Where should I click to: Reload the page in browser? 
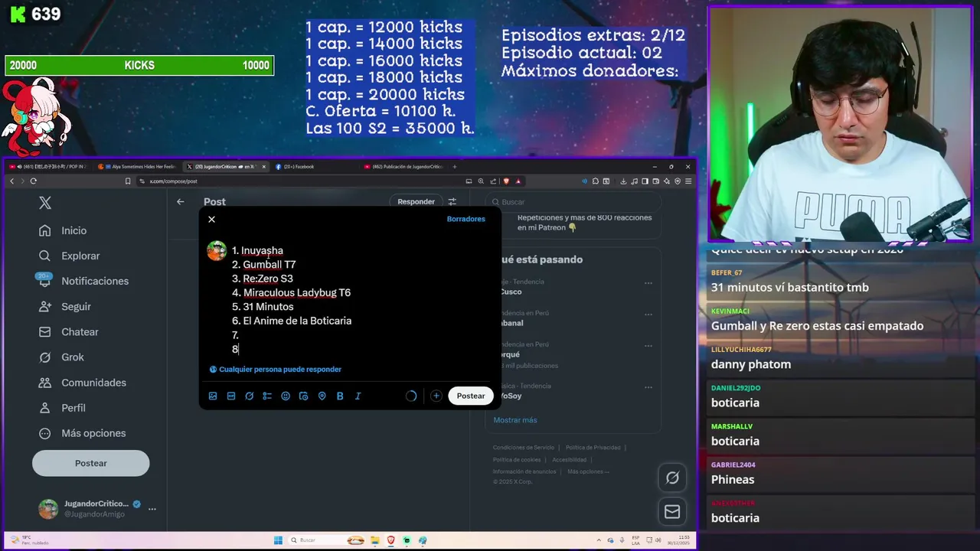(x=33, y=181)
